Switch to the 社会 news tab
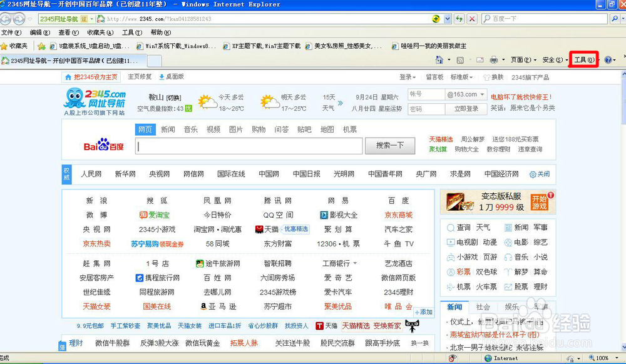Screen dimensions: 626x364 pos(483,307)
